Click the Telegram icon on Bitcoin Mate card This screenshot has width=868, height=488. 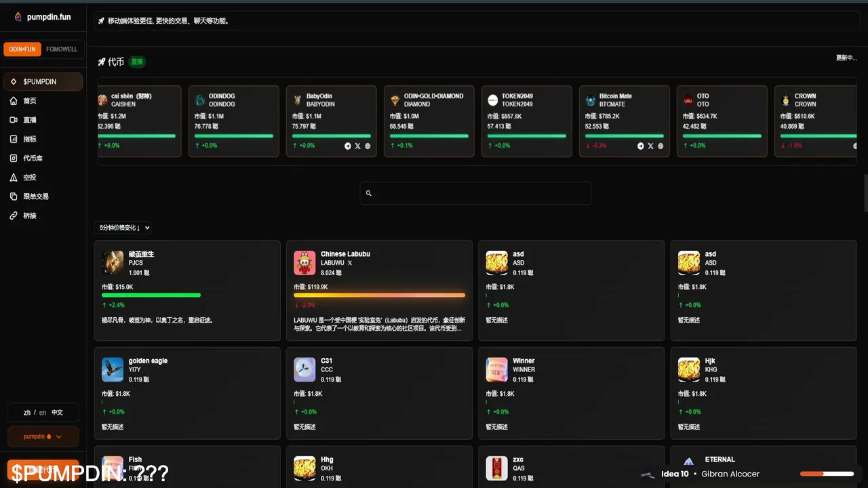pos(641,146)
